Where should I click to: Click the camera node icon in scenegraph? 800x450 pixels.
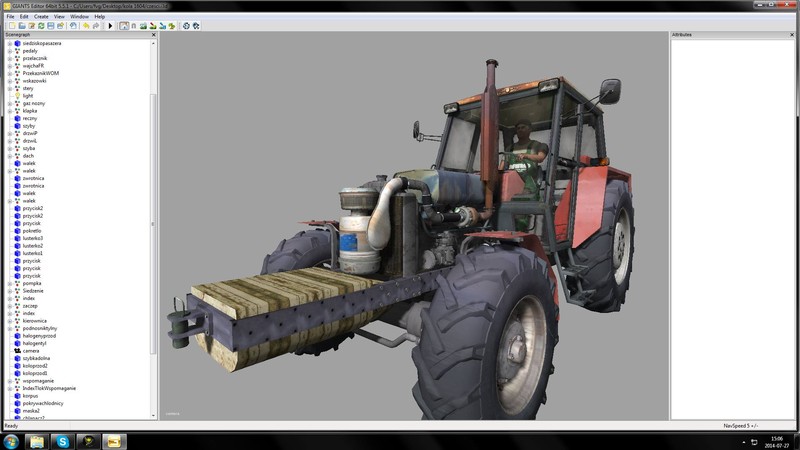pyautogui.click(x=16, y=351)
